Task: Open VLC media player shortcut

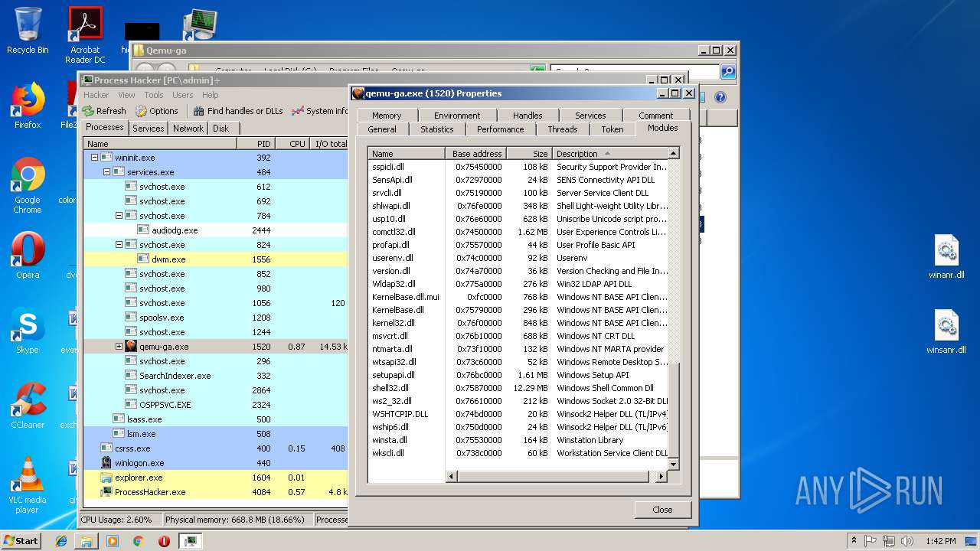Action: 28,485
